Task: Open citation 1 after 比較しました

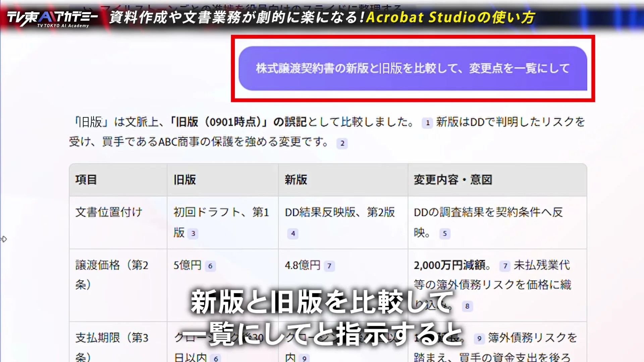Action: point(427,123)
